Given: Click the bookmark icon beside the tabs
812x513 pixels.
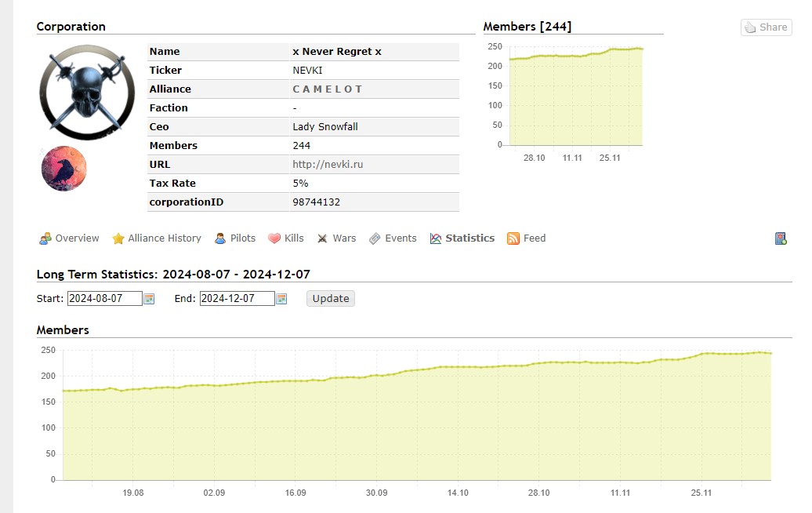Looking at the screenshot, I should click(781, 238).
